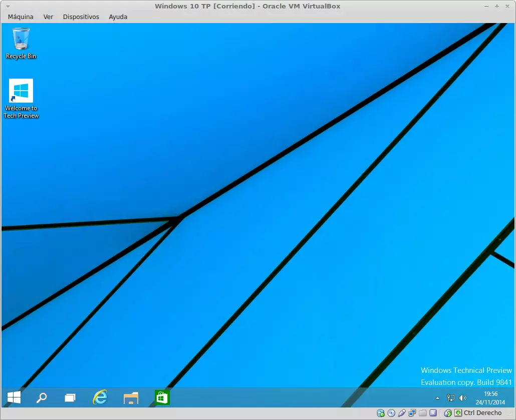This screenshot has width=516, height=420.
Task: Open the Máquina menu
Action: (x=21, y=17)
